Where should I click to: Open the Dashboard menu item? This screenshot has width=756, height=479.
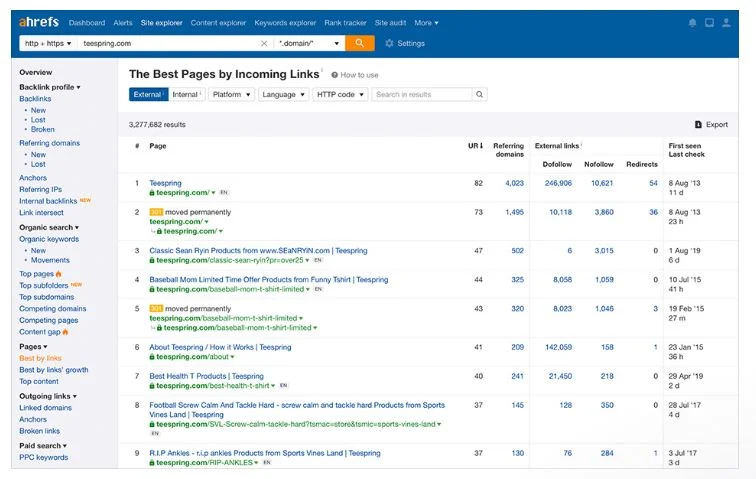87,23
